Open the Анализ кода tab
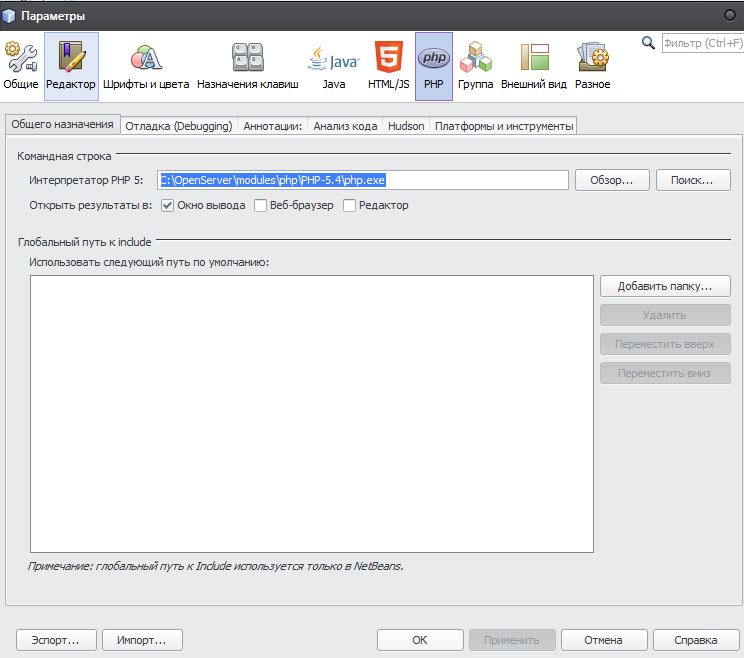This screenshot has width=744, height=658. pos(345,126)
